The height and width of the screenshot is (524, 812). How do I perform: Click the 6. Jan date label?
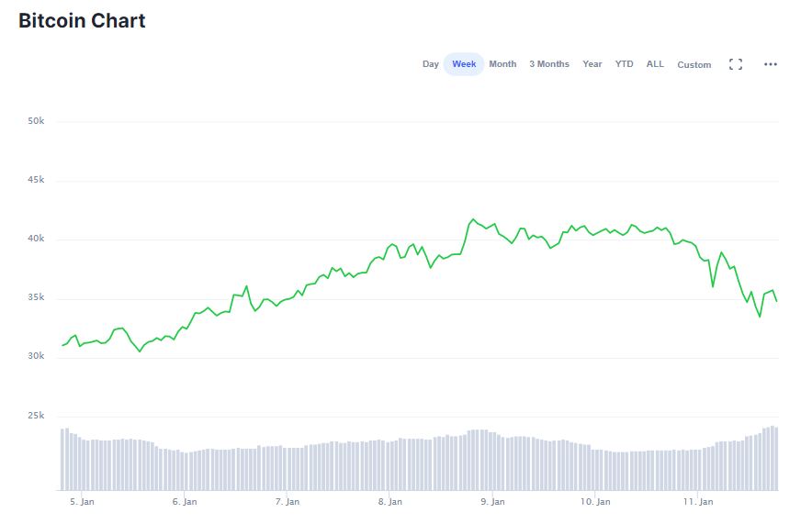[185, 502]
